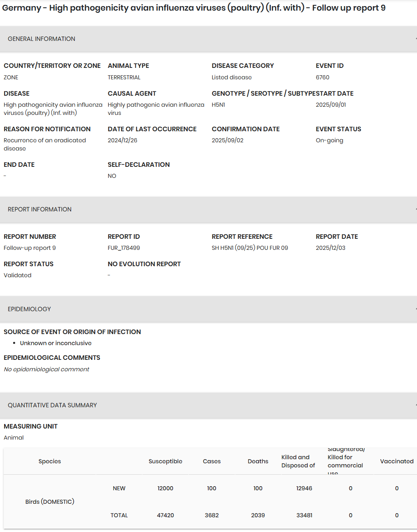Image resolution: width=417 pixels, height=532 pixels.
Task: Click the event ID value 6760
Action: [322, 77]
